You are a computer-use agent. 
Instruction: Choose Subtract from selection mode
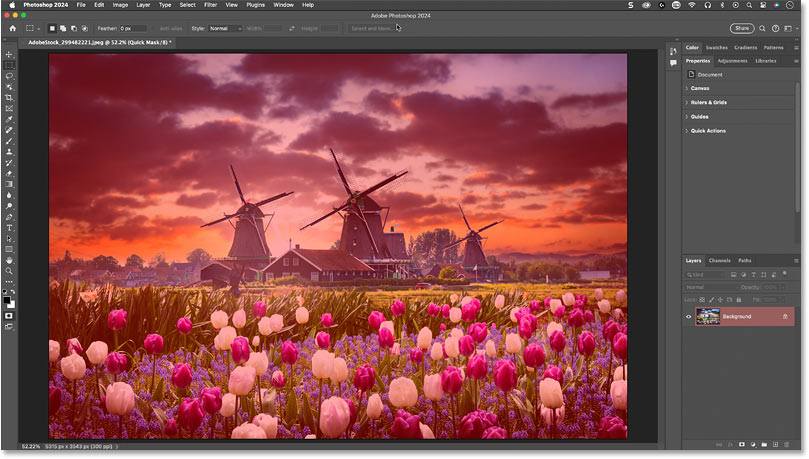pos(74,28)
